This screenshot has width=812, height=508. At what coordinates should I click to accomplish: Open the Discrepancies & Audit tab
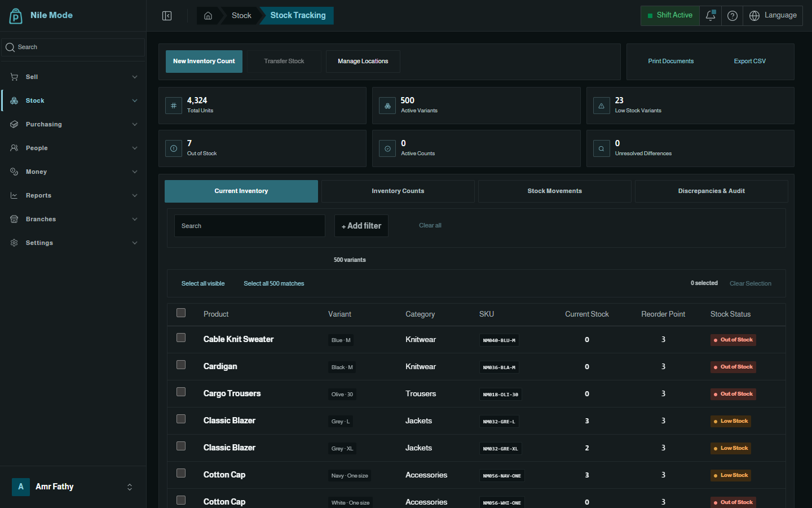click(712, 191)
